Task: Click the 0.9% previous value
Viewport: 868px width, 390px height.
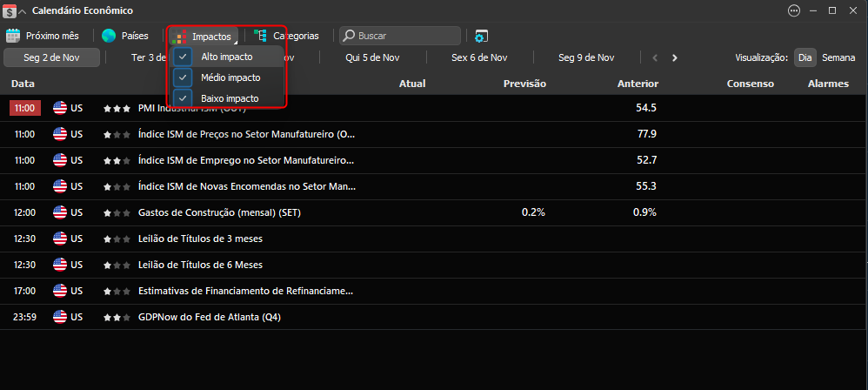Action: click(x=644, y=212)
